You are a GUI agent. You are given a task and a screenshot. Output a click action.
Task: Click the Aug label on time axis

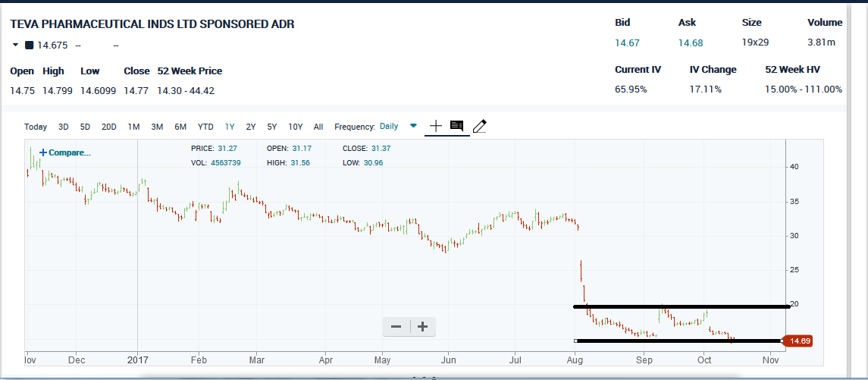tap(575, 360)
